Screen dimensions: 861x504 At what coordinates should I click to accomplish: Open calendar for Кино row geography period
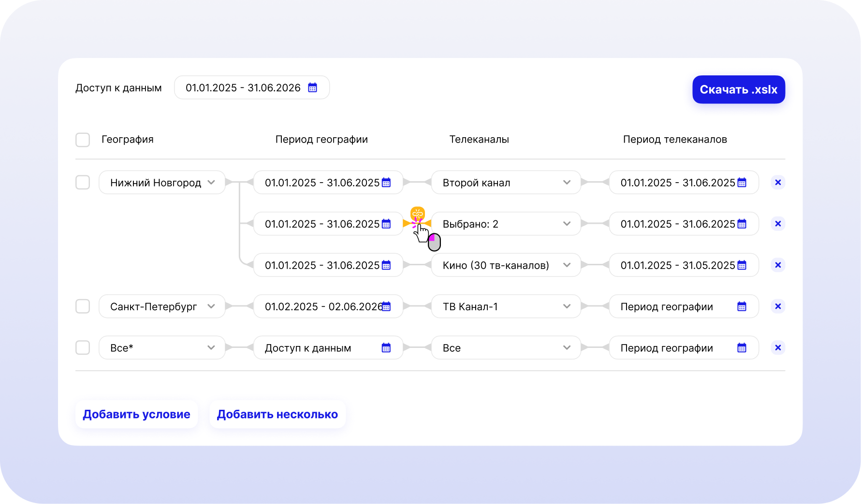[x=385, y=265]
